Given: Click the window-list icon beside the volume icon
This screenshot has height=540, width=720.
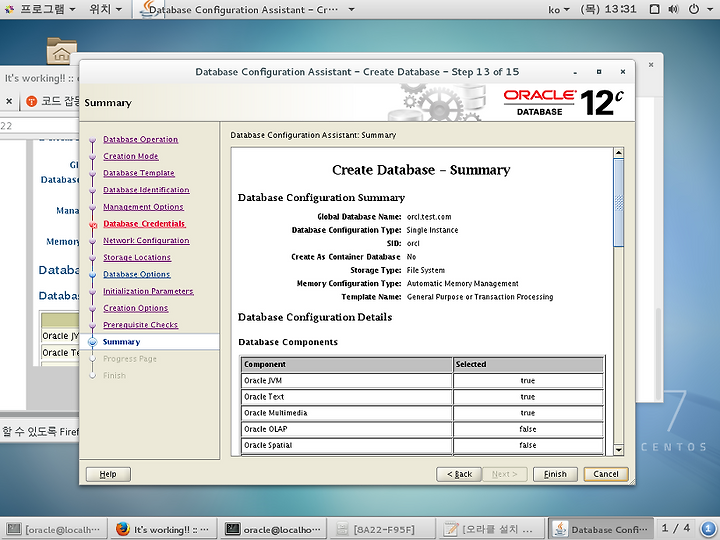Looking at the screenshot, I should [654, 9].
